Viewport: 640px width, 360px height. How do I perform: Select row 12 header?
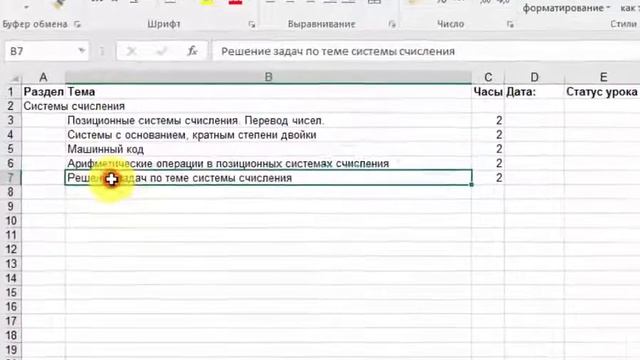pos(11,249)
